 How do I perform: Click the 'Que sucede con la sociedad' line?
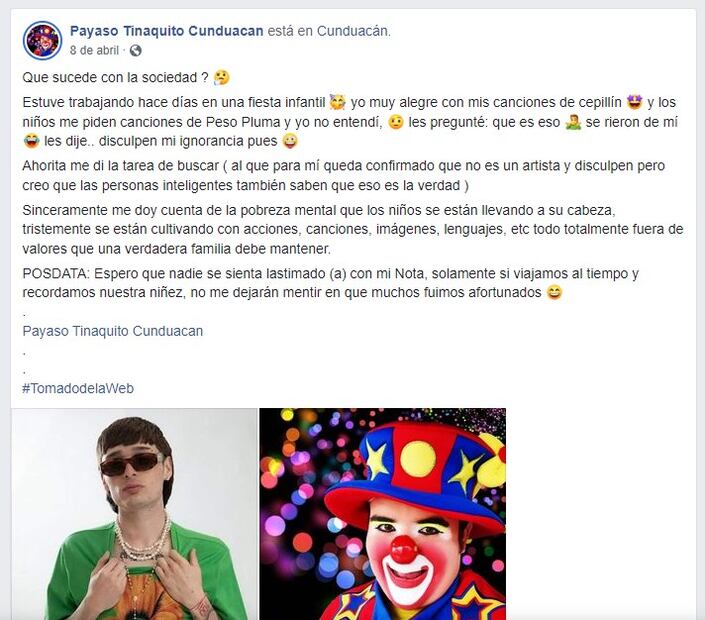(116, 77)
